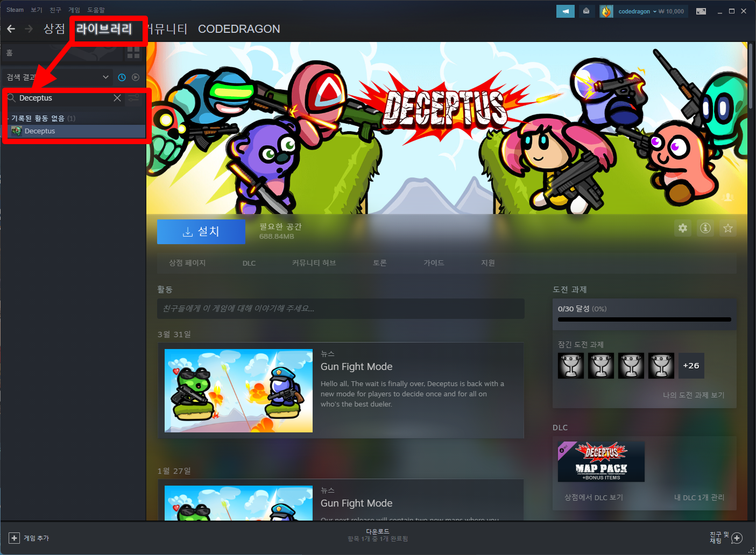
Task: Open the 홈 library home button
Action: (x=62, y=52)
